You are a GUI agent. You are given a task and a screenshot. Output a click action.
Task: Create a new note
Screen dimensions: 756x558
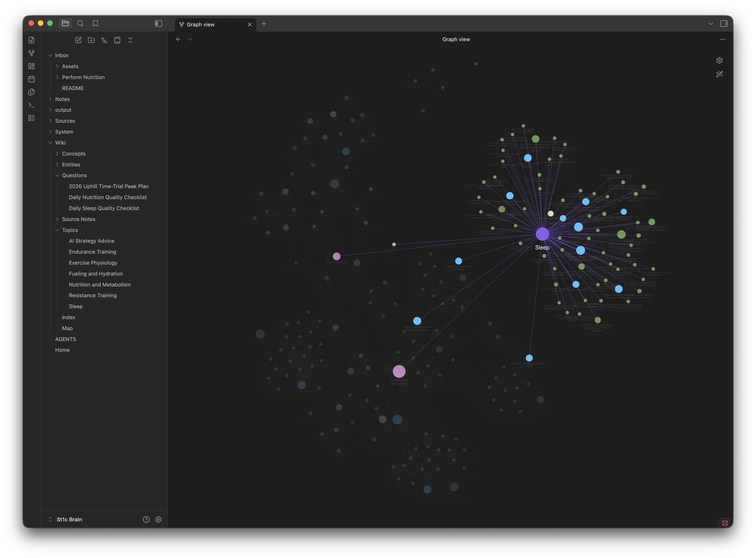pyautogui.click(x=78, y=40)
